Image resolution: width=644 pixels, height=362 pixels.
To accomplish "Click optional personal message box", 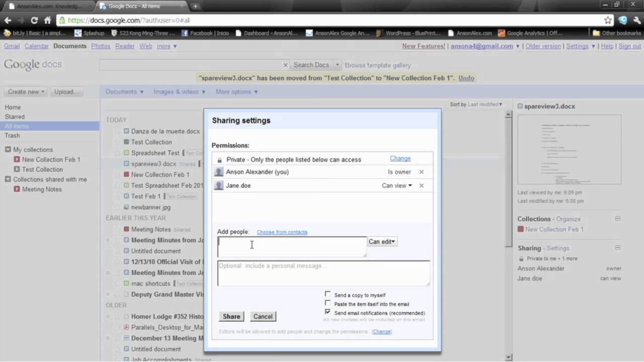I will (x=324, y=273).
